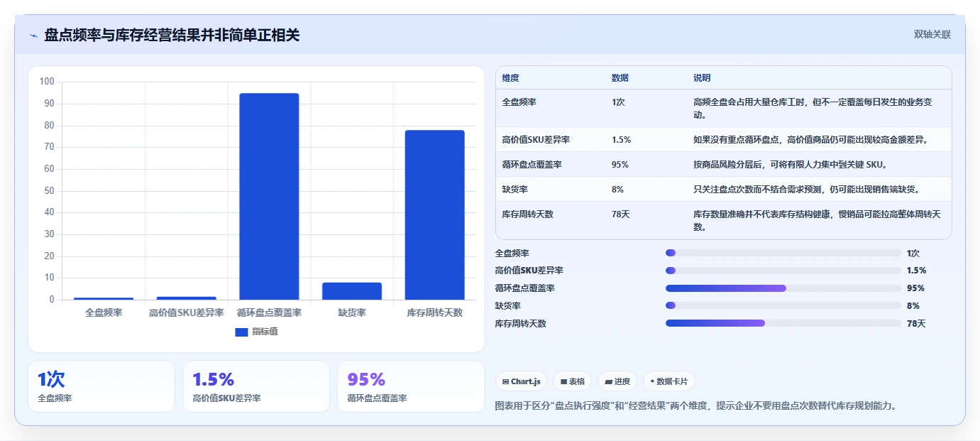Click the 双轴关联 label in header
The height and width of the screenshot is (441, 980).
(932, 34)
